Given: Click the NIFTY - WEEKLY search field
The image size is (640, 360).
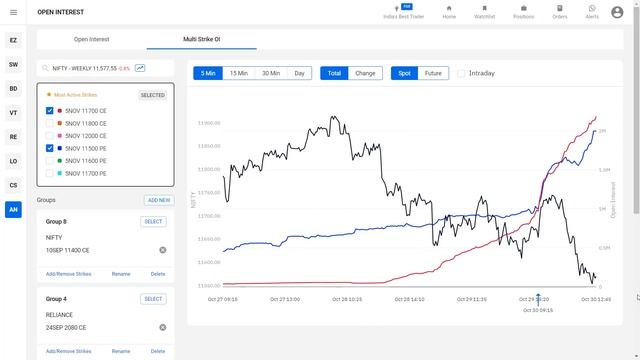Looking at the screenshot, I should 105,68.
